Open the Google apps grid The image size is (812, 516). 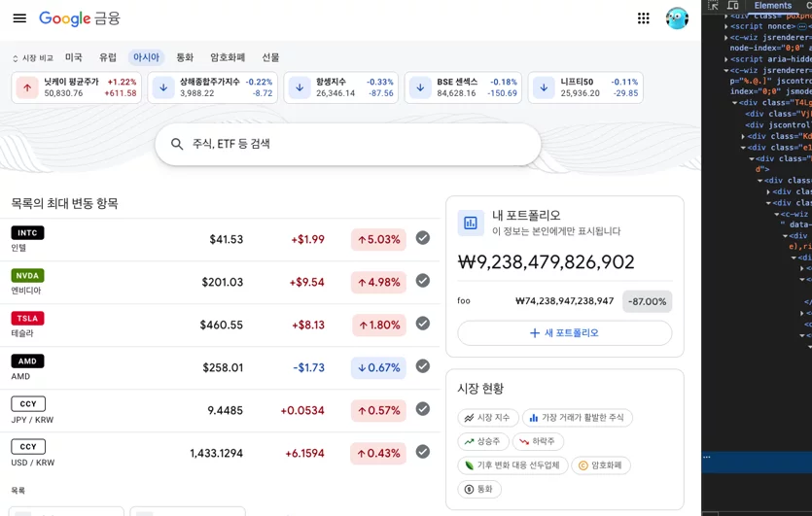tap(643, 18)
